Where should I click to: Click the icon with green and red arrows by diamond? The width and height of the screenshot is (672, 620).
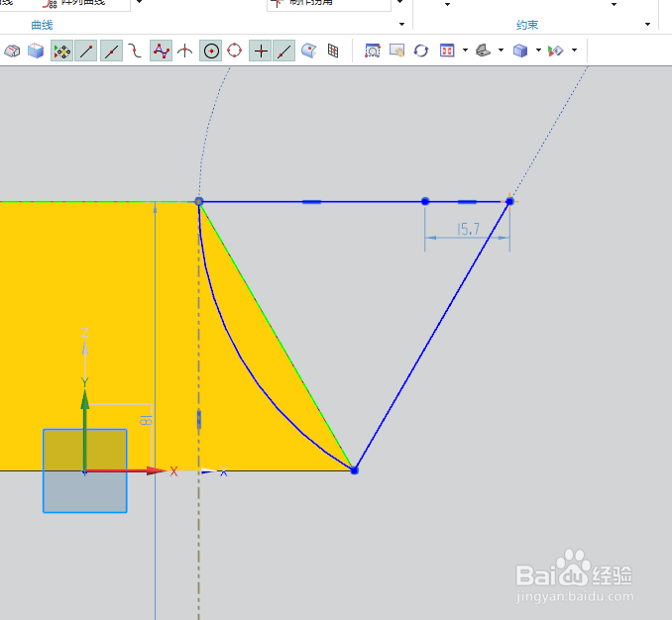[556, 51]
